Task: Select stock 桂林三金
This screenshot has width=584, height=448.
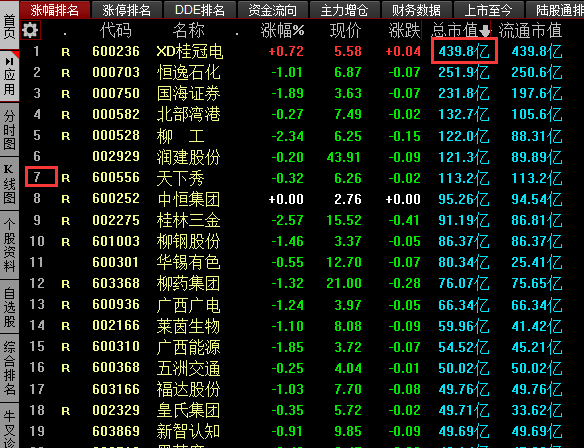Action: (188, 220)
